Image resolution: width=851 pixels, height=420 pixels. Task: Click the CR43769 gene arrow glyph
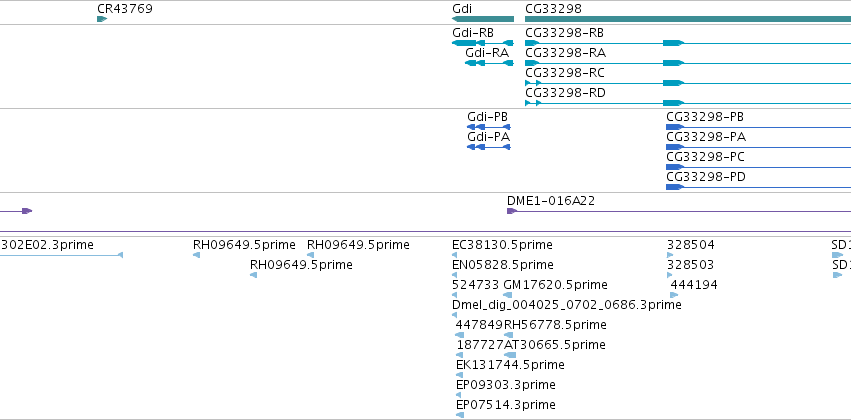(102, 19)
